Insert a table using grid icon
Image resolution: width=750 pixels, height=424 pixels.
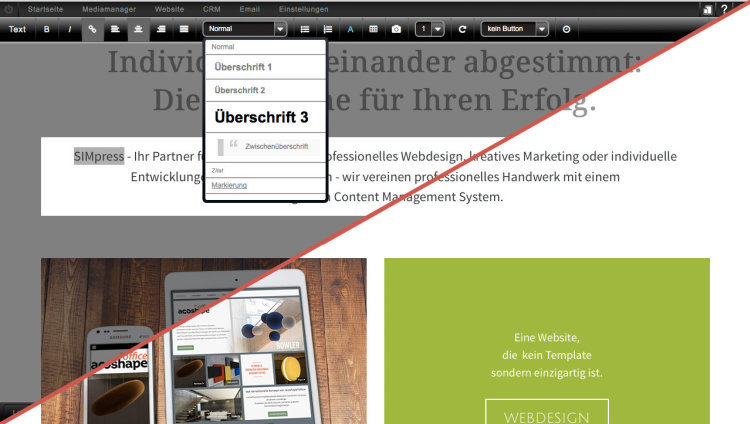tap(373, 29)
